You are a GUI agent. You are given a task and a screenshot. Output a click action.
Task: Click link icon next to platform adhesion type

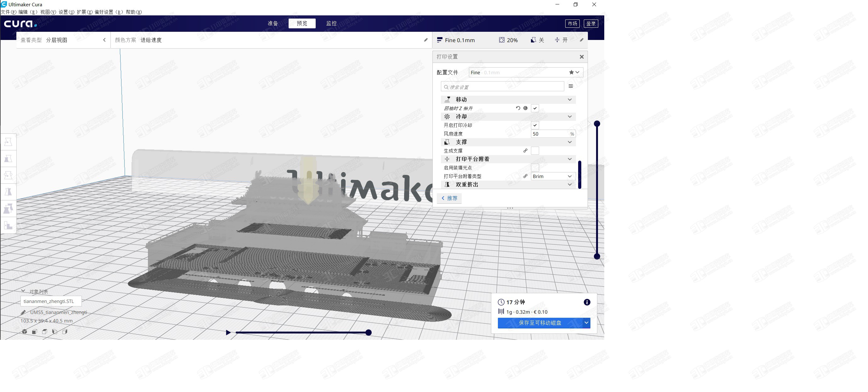[x=525, y=176]
